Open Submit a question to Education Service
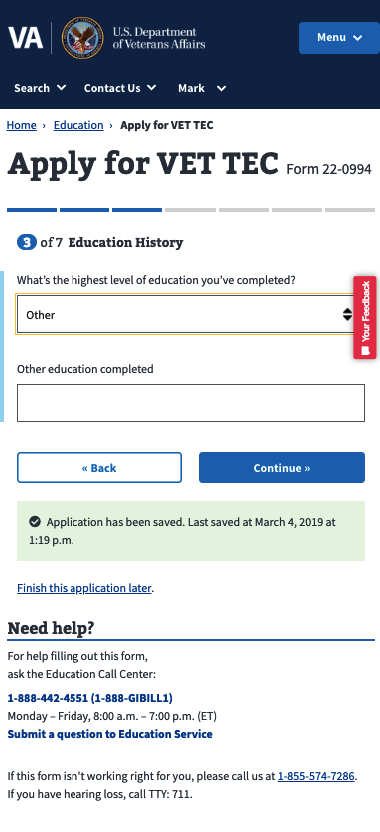Image resolution: width=380 pixels, height=832 pixels. (110, 734)
